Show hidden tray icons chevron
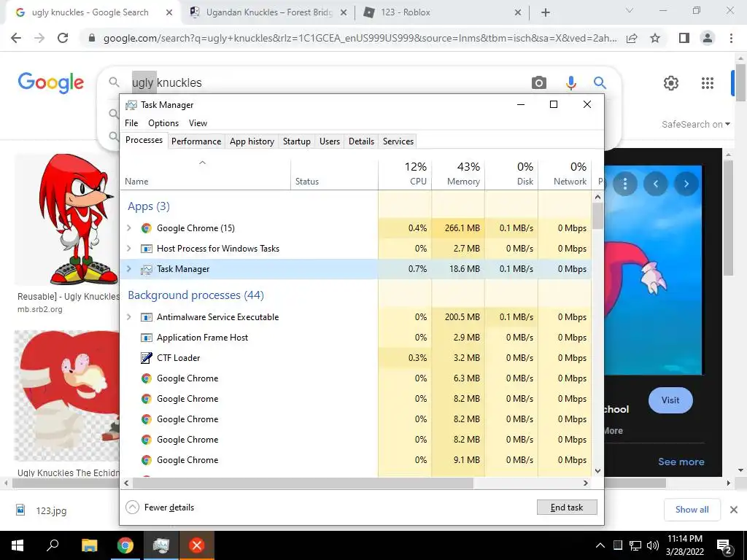Viewport: 747px width, 560px height. (600, 545)
